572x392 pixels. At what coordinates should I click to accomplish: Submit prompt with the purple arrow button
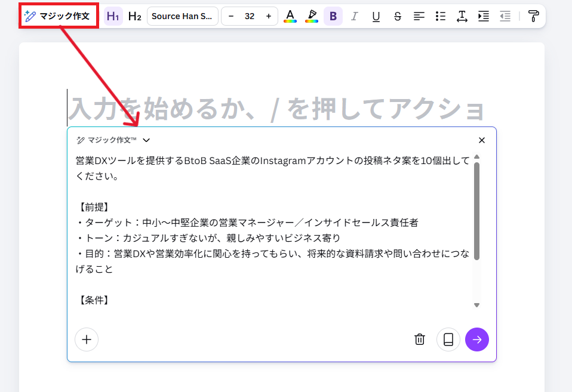click(x=476, y=339)
